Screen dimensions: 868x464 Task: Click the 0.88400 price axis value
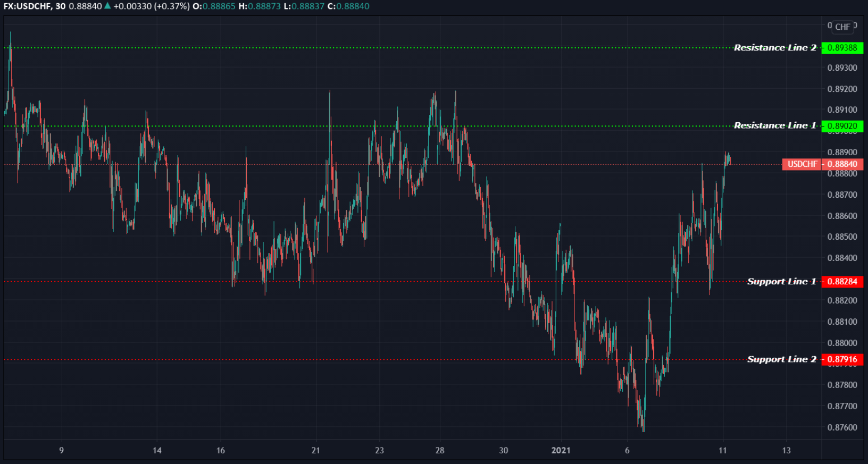tap(842, 258)
